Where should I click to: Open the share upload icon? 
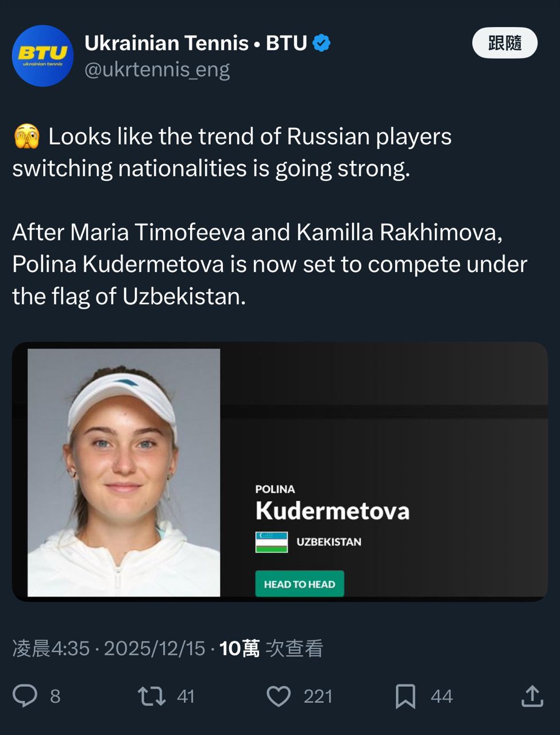click(x=532, y=696)
